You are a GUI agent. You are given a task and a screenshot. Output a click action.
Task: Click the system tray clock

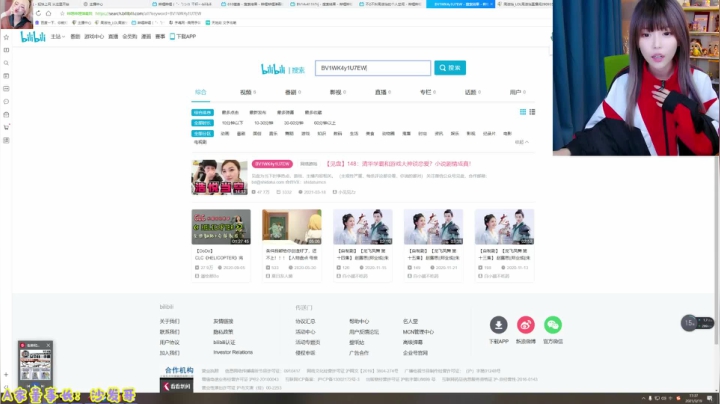point(693,398)
